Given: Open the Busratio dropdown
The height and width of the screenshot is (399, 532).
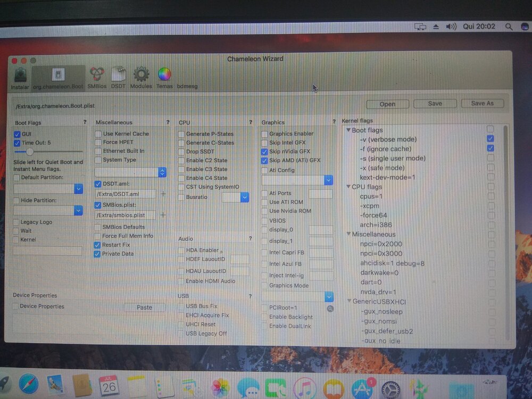Looking at the screenshot, I should pyautogui.click(x=244, y=197).
